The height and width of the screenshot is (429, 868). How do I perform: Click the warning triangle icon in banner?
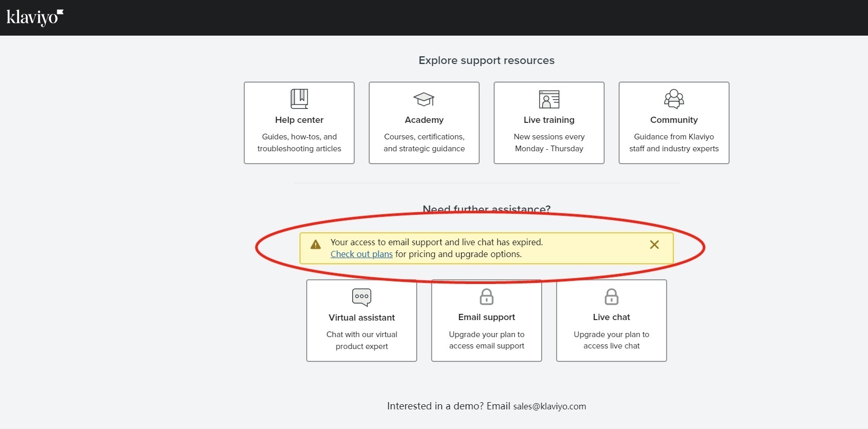click(315, 245)
